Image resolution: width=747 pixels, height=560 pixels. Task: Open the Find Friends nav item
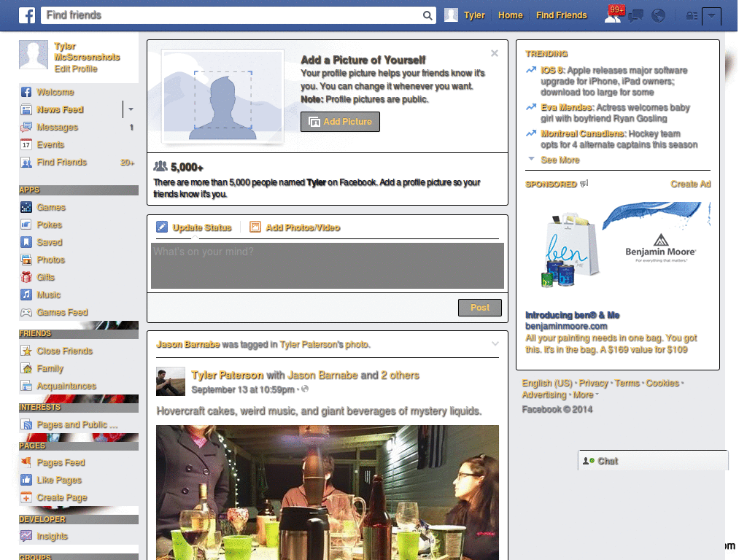tap(561, 15)
